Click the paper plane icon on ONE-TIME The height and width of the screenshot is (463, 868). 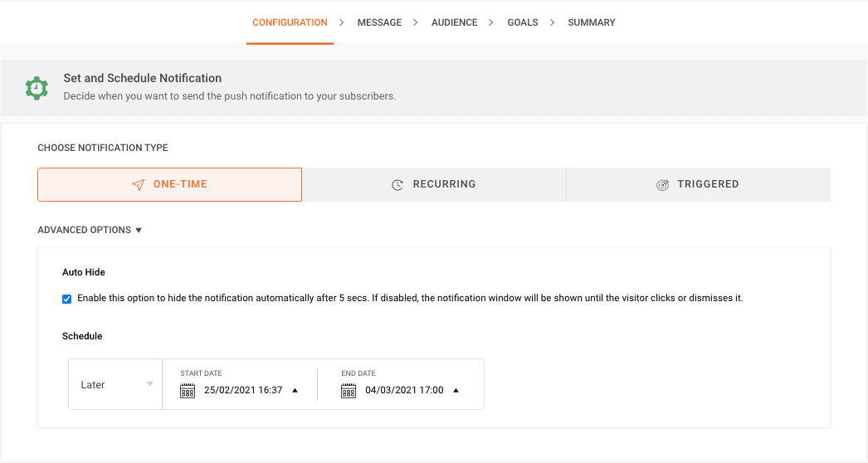[x=139, y=185]
